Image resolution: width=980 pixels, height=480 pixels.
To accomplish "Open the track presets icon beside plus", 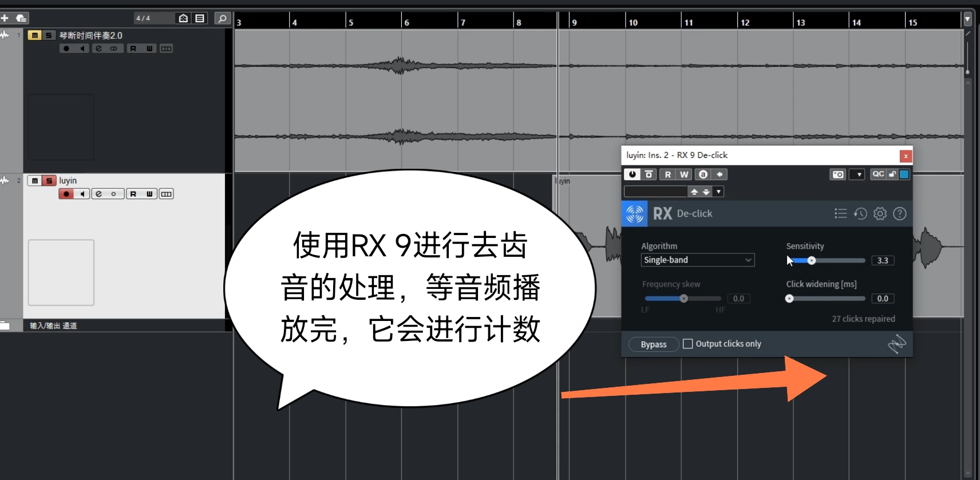I will tap(21, 18).
